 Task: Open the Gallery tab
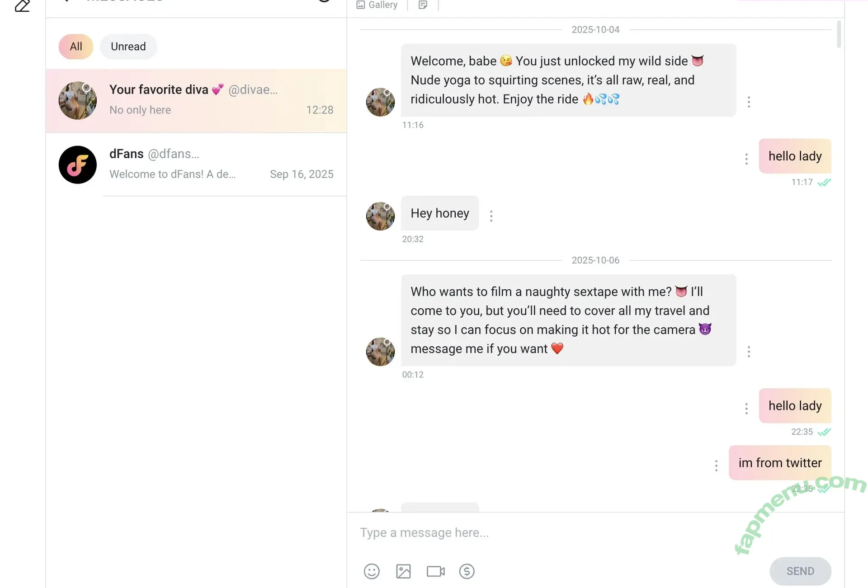pyautogui.click(x=377, y=5)
